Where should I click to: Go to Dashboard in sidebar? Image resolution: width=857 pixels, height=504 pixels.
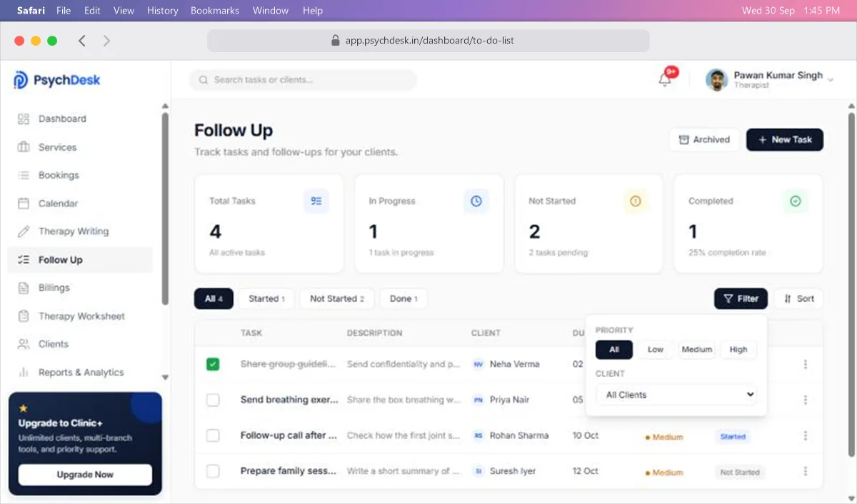click(x=80, y=119)
